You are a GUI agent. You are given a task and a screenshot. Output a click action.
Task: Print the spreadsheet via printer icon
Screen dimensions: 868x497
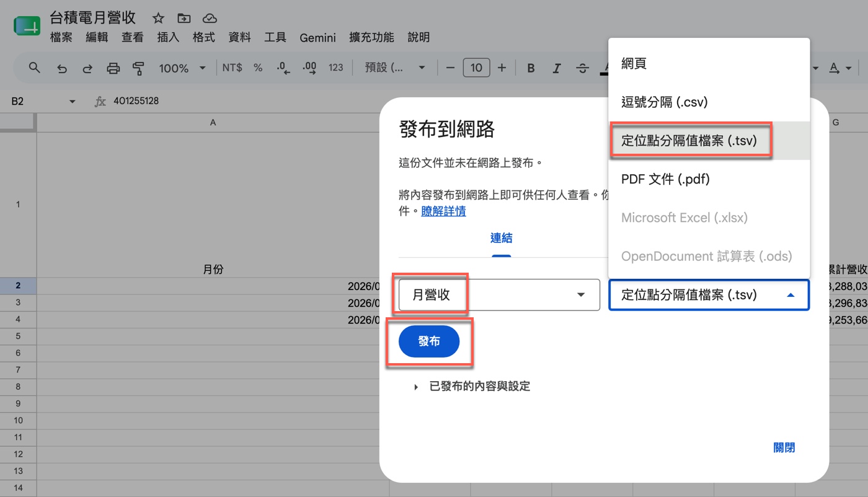pos(113,68)
